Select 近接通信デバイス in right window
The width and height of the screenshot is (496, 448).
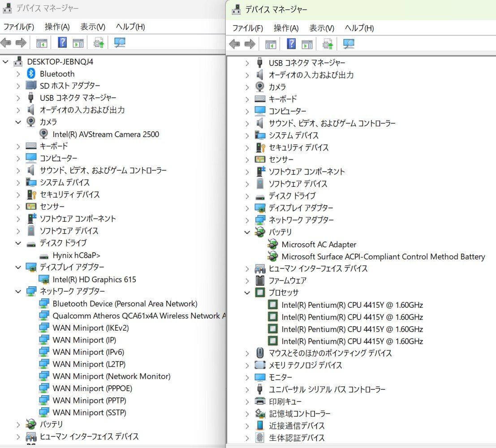tap(297, 426)
